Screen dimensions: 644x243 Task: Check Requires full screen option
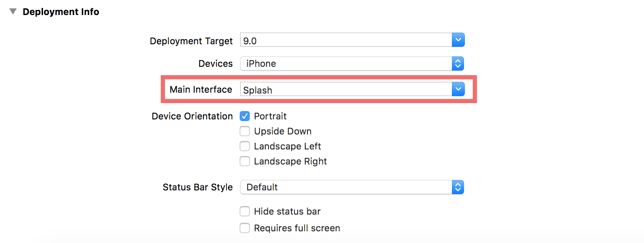245,228
